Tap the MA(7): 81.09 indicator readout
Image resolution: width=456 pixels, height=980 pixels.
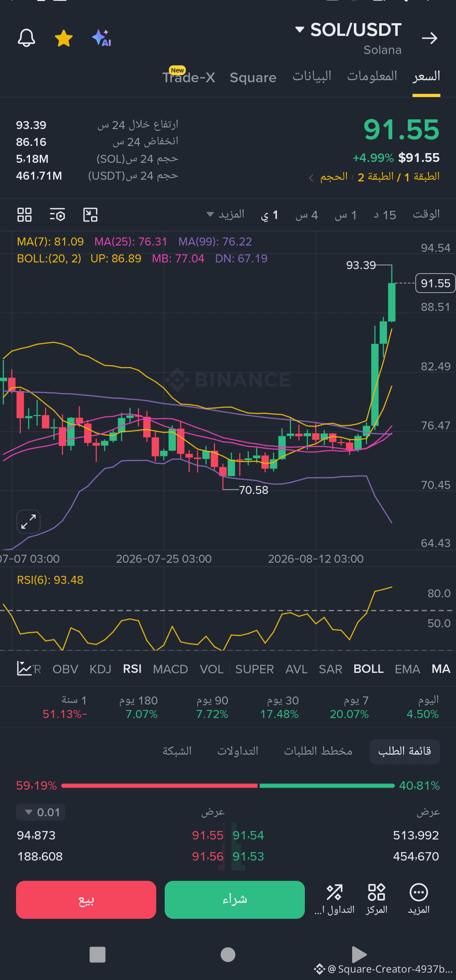pos(50,242)
